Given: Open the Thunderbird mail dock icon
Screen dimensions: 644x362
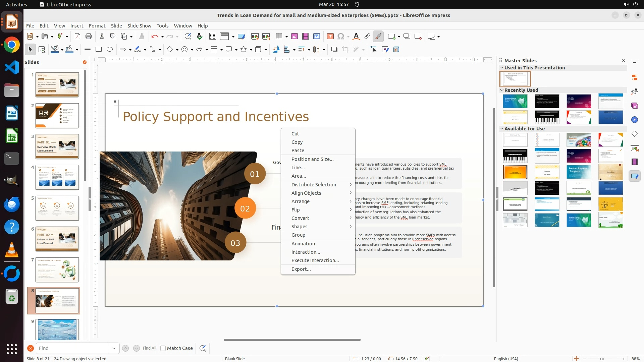Looking at the screenshot, I should point(12,204).
